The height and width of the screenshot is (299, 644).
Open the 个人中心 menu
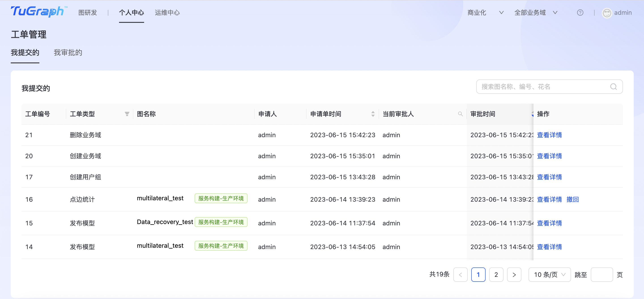pyautogui.click(x=132, y=13)
